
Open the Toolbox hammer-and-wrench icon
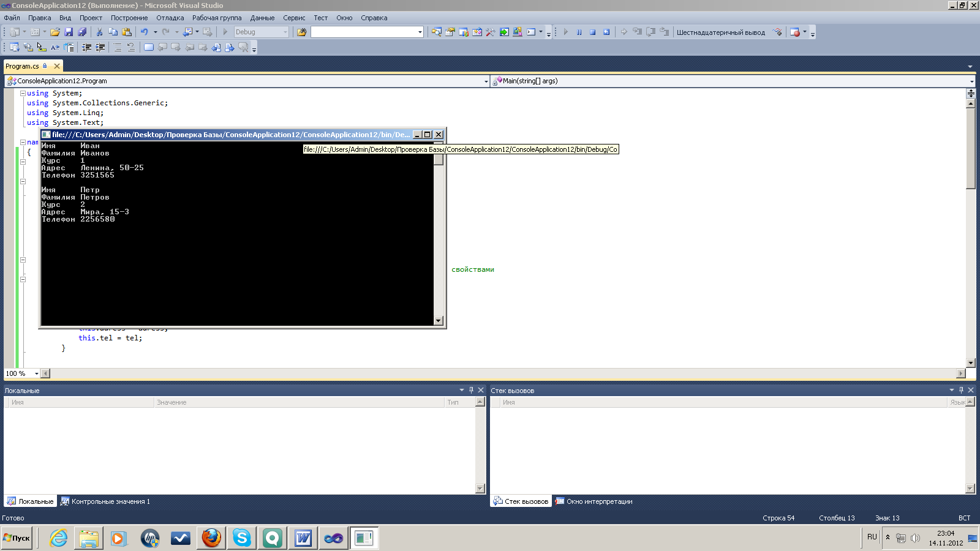pos(491,32)
